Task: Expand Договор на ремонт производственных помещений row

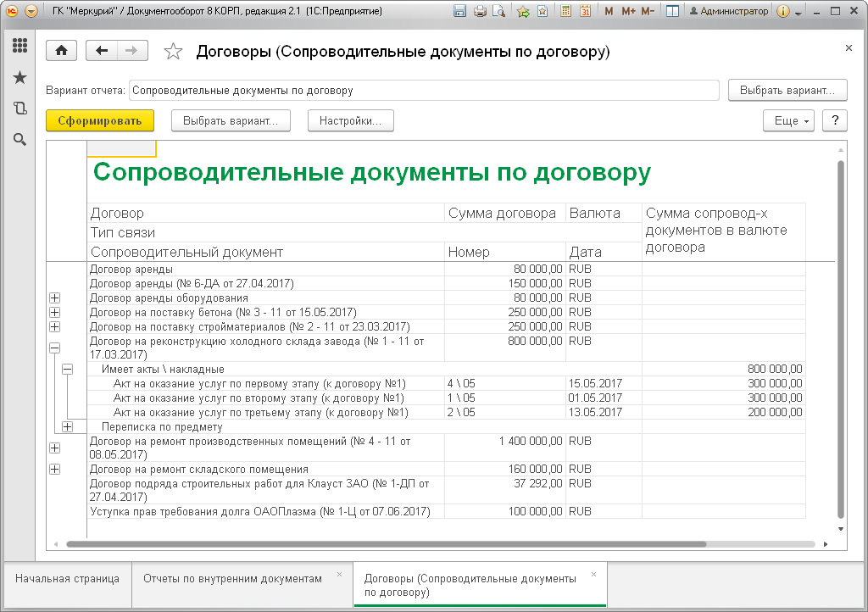Action: (54, 448)
